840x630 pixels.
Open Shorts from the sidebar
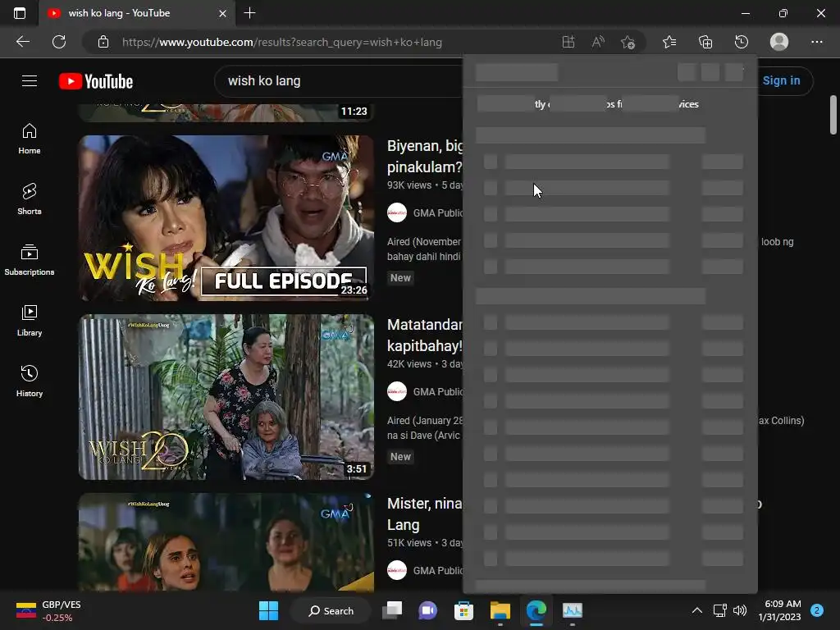[x=30, y=199]
